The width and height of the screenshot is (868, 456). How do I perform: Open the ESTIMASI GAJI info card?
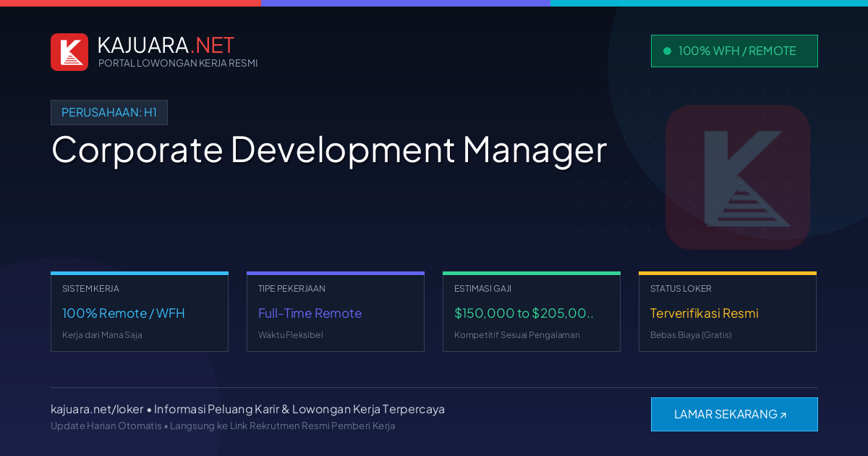[x=532, y=311]
